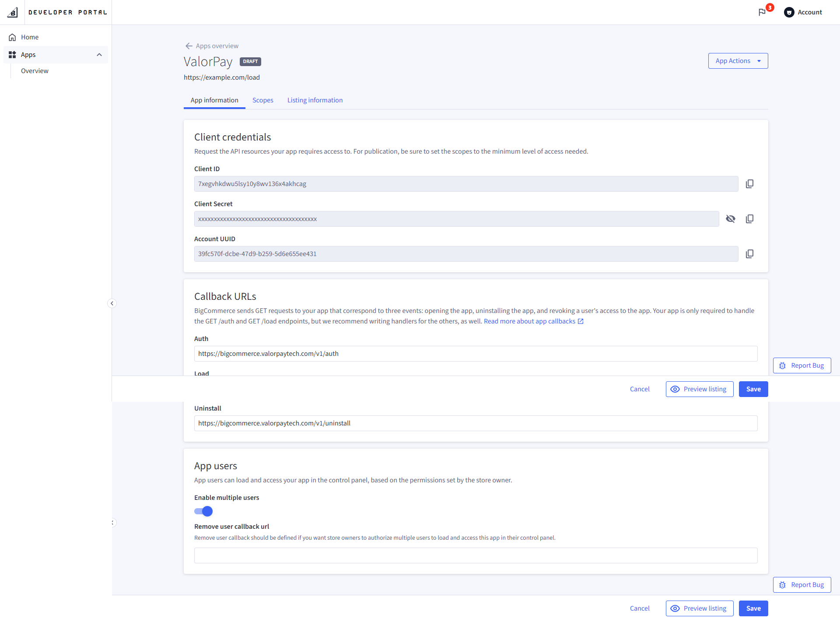Copy the Client Secret value
This screenshot has width=840, height=622.
[x=749, y=219]
